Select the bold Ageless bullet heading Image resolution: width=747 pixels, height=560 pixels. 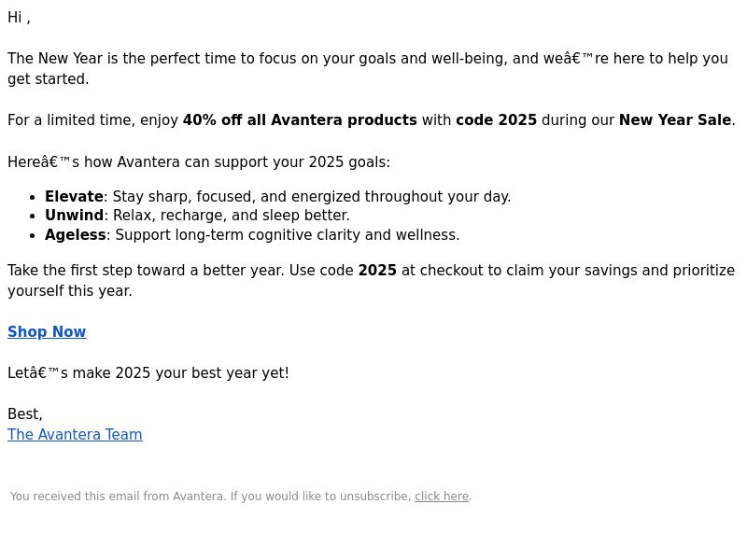coord(76,235)
